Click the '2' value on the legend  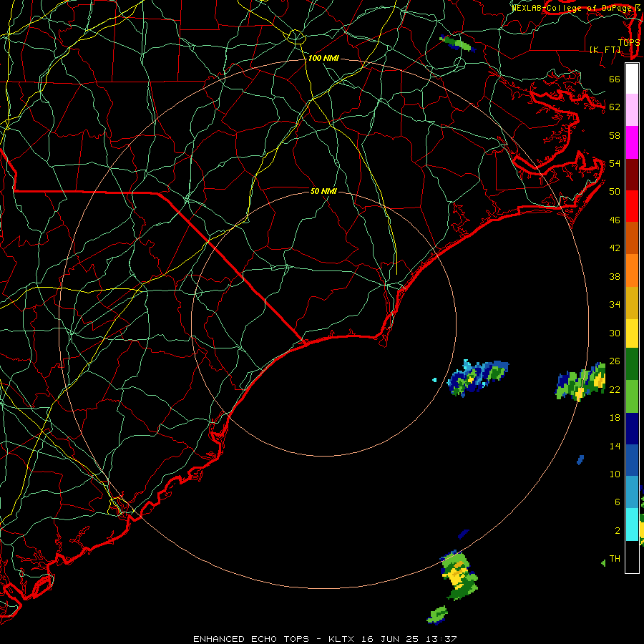point(618,531)
